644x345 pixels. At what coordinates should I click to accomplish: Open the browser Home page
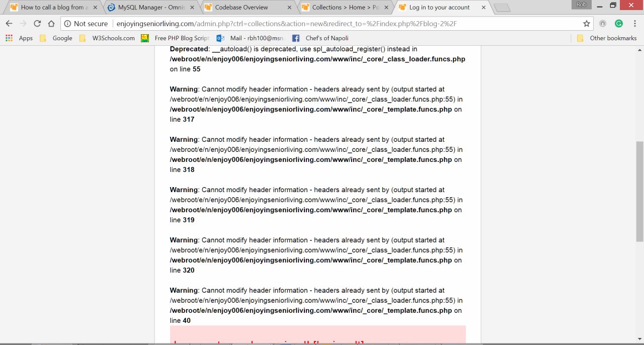51,24
